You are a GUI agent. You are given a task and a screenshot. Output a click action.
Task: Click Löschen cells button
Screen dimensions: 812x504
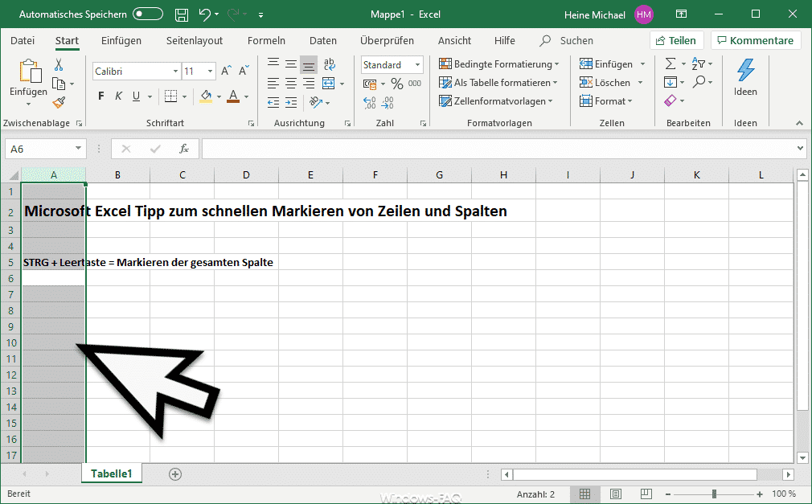point(605,82)
